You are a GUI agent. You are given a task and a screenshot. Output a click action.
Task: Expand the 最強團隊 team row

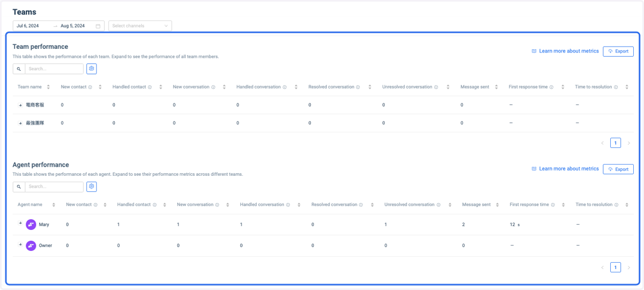(x=20, y=123)
